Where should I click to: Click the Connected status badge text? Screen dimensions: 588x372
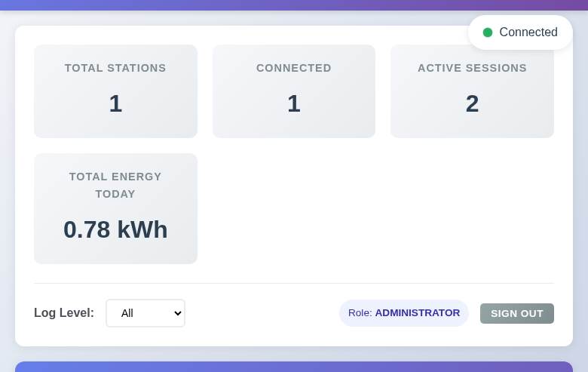[528, 32]
